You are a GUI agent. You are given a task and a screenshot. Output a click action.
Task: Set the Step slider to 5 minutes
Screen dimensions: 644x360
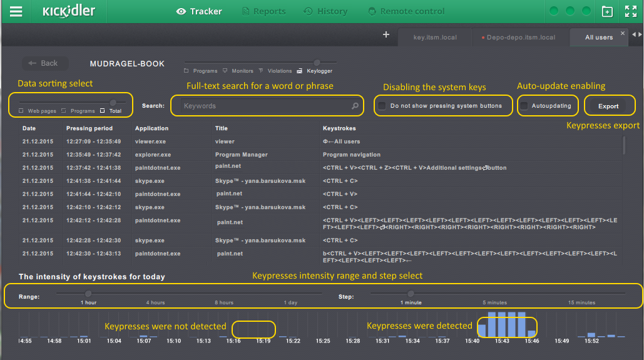pyautogui.click(x=494, y=293)
